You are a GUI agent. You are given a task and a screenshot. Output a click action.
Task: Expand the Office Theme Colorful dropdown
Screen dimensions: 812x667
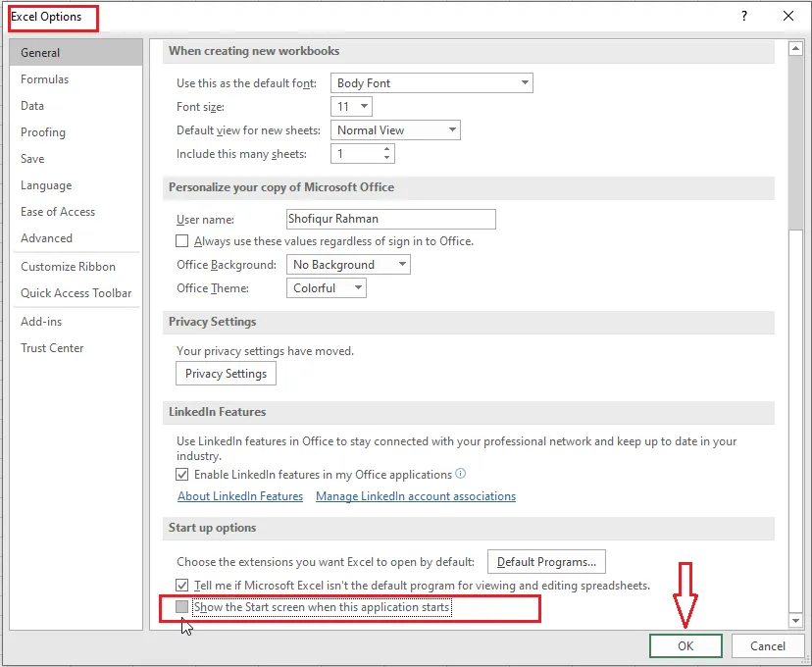click(x=327, y=288)
